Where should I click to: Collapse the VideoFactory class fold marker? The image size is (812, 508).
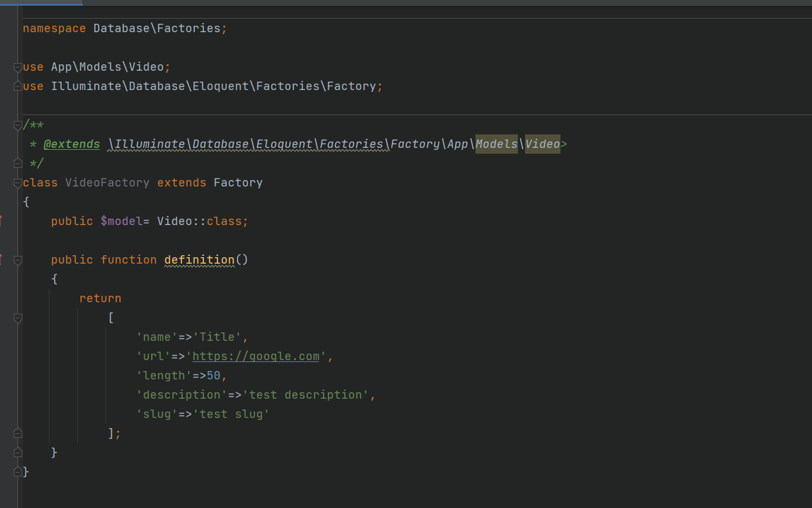click(x=17, y=183)
